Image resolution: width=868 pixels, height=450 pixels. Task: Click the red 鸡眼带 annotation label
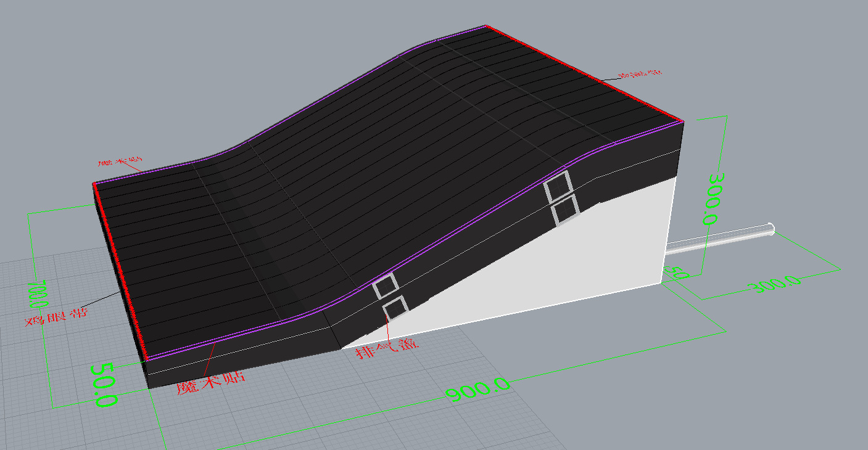(x=56, y=317)
